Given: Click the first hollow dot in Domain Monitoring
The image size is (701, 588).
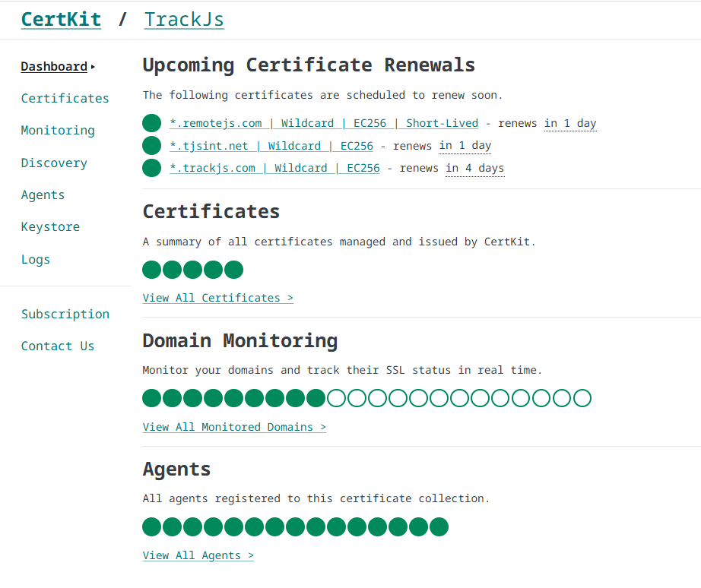Looking at the screenshot, I should point(336,398).
